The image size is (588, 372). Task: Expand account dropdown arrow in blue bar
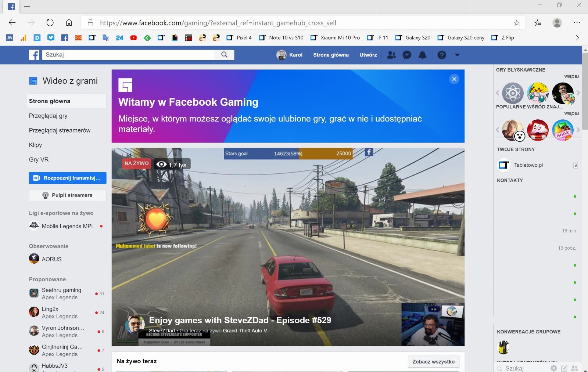pos(457,55)
